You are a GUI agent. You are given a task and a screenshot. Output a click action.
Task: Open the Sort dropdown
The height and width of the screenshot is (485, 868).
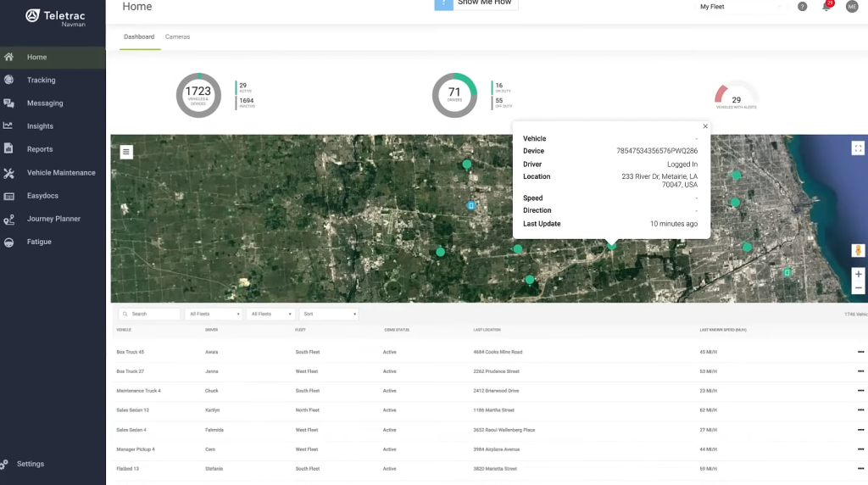point(329,314)
